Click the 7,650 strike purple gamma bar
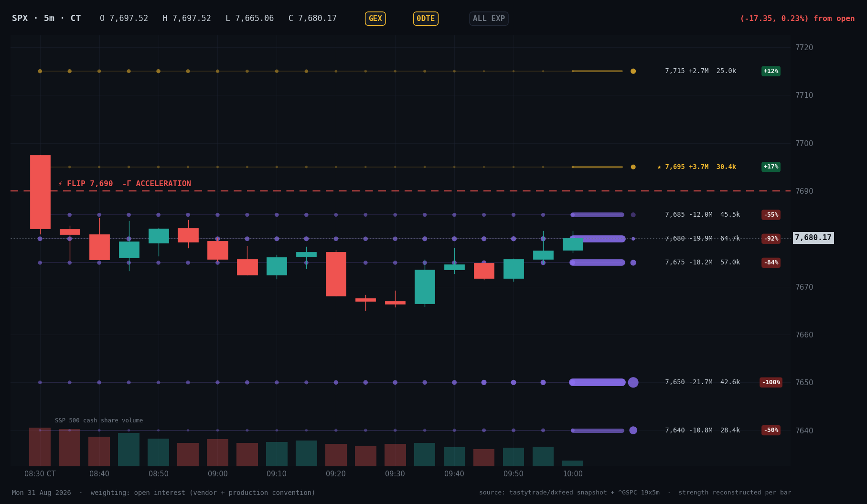Viewport: 867px width, 504px height. point(597,382)
